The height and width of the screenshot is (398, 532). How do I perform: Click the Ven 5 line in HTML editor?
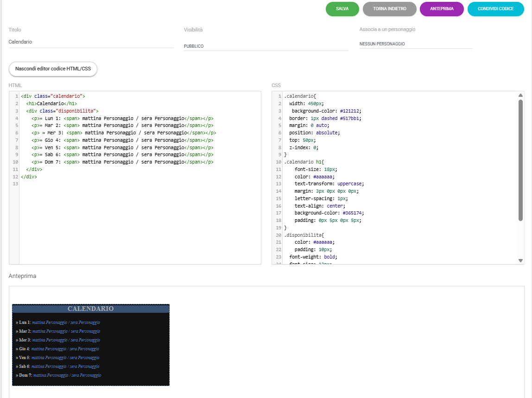122,148
